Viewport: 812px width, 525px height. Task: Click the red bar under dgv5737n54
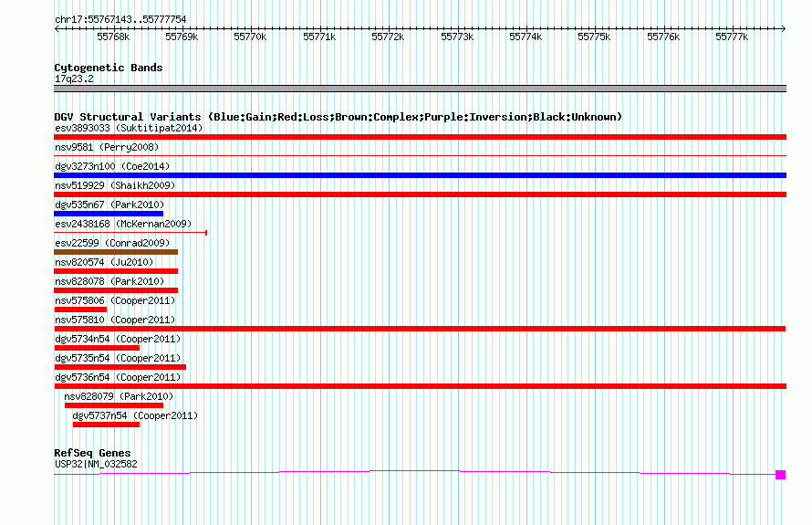(x=106, y=425)
